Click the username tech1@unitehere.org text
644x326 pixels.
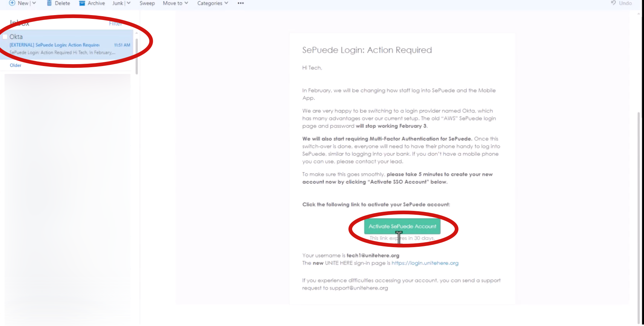[x=373, y=255]
